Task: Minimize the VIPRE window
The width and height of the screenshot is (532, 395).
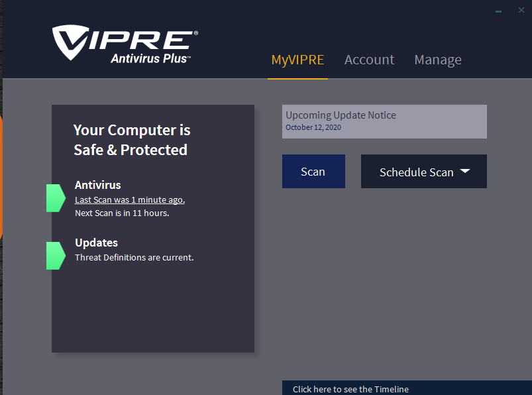Action: (x=498, y=11)
